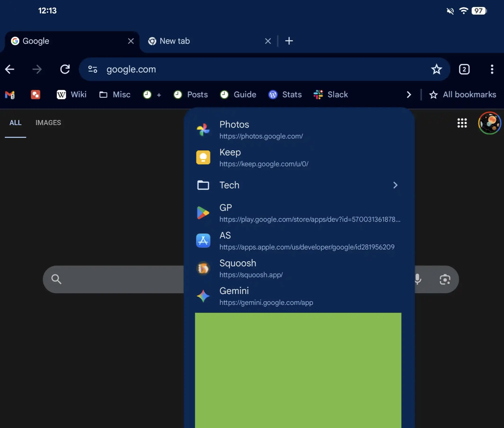The image size is (504, 428).
Task: Open the Squoosh bookmark
Action: tap(299, 268)
